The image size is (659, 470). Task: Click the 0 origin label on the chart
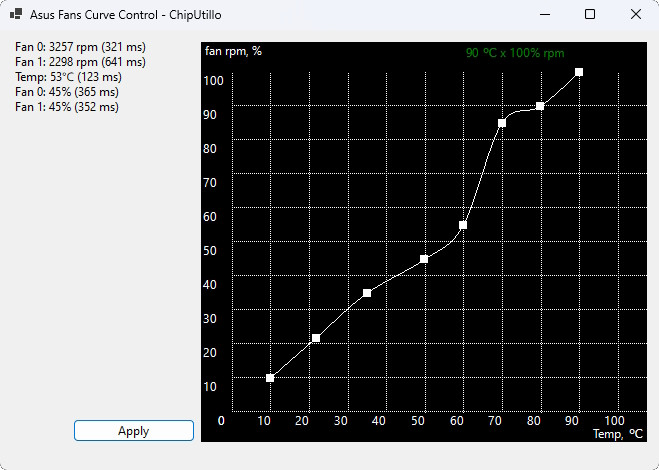tap(221, 420)
